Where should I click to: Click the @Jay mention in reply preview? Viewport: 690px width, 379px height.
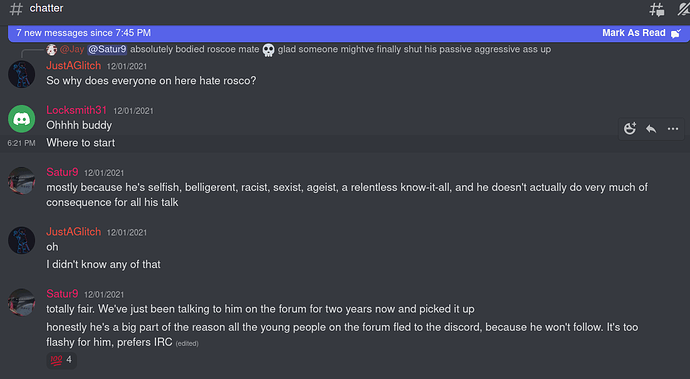click(72, 49)
